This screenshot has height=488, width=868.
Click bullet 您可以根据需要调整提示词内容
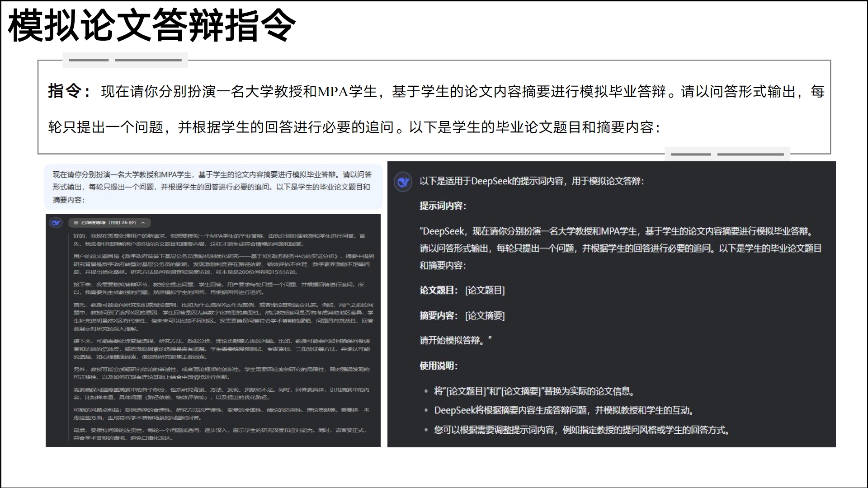coord(582,430)
